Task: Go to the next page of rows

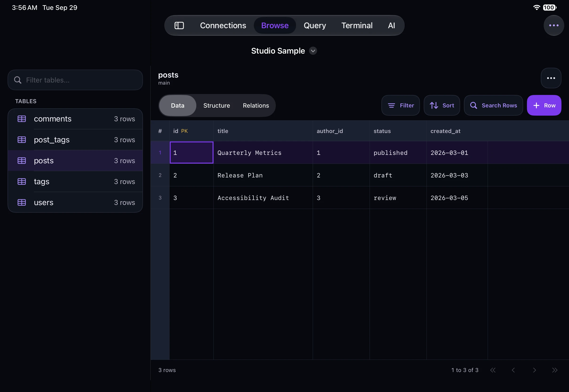Action: pos(534,370)
